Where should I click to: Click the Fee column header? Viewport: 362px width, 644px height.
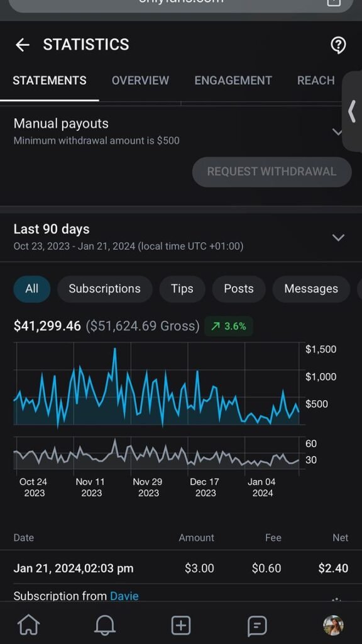[273, 538]
